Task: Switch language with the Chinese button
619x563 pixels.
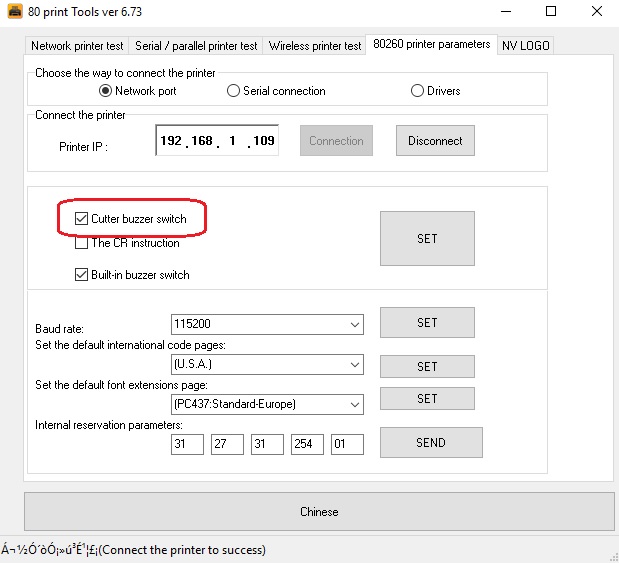Action: pyautogui.click(x=319, y=512)
